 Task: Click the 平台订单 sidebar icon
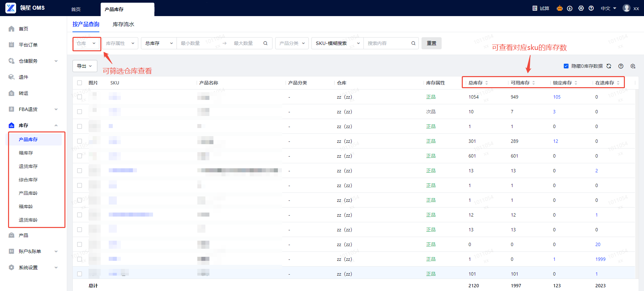pyautogui.click(x=11, y=45)
